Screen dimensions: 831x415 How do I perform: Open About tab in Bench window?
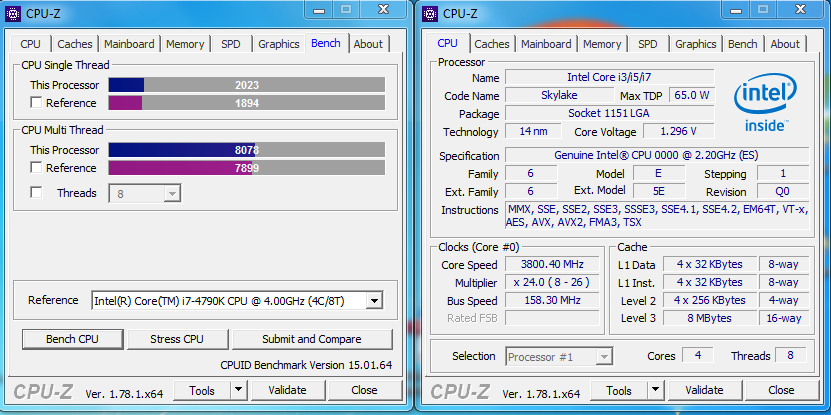tap(368, 44)
